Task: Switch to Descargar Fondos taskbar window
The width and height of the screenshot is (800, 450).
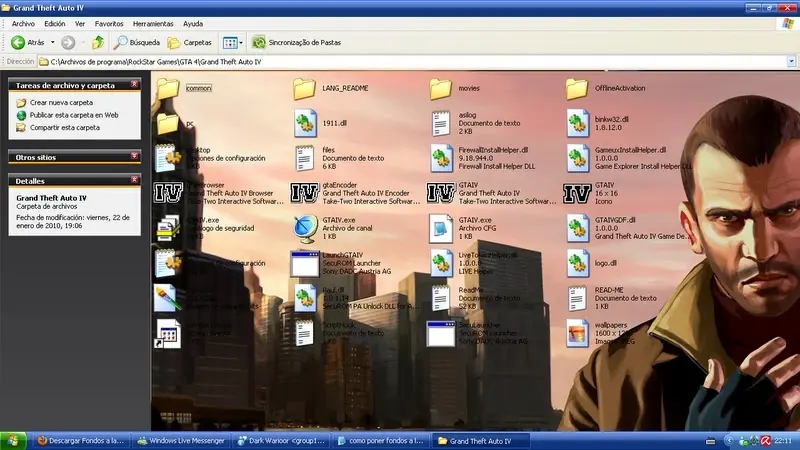Action: 81,441
